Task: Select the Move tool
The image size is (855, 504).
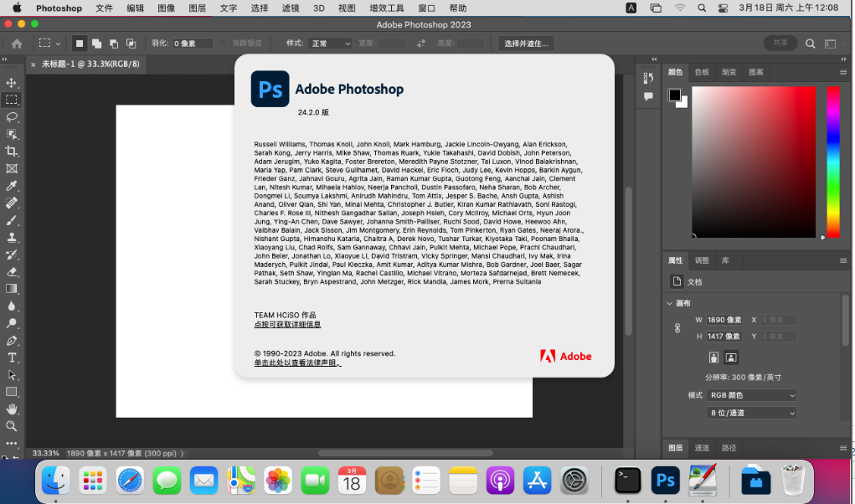Action: click(12, 83)
